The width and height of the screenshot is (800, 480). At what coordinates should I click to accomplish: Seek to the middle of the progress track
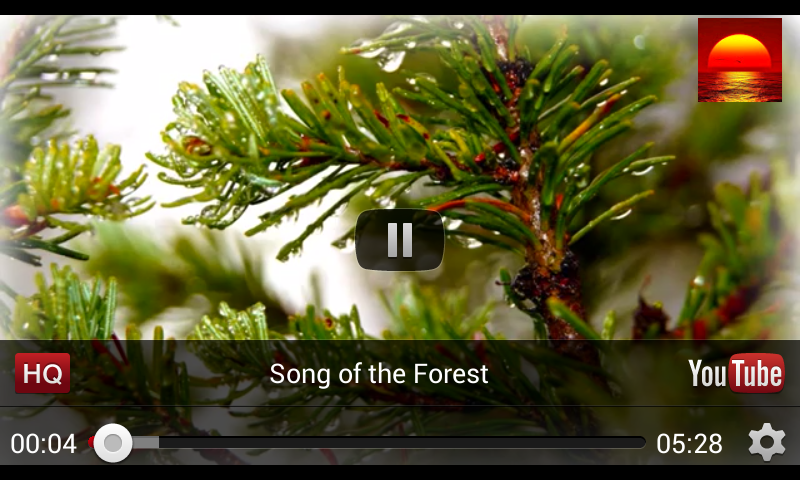coord(367,443)
